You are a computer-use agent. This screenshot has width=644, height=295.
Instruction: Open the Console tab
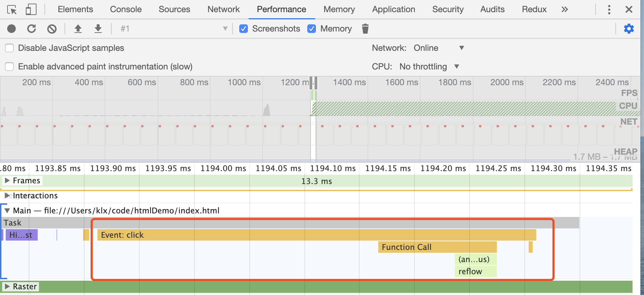pos(126,9)
